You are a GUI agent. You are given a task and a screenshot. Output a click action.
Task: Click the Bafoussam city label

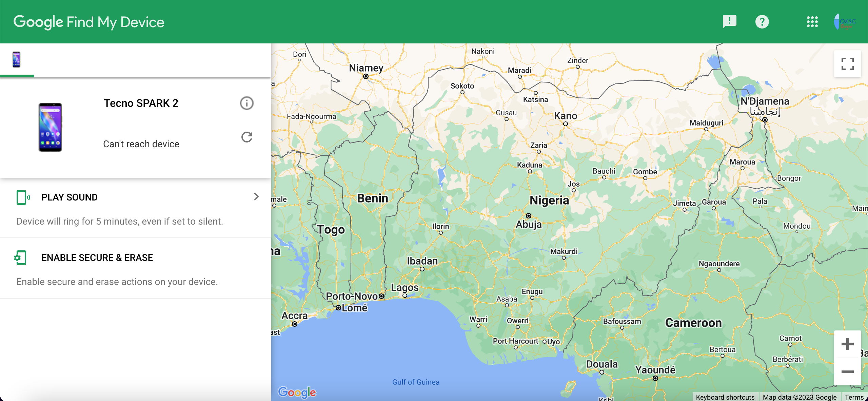622,321
